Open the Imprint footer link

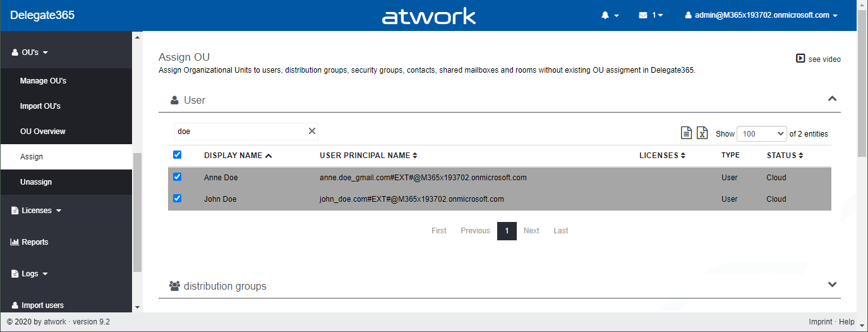[820, 322]
